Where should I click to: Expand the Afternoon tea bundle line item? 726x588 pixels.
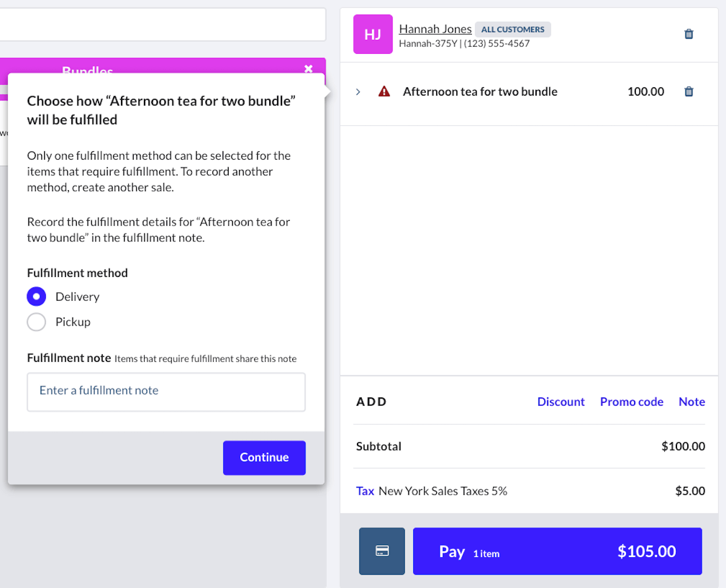358,92
